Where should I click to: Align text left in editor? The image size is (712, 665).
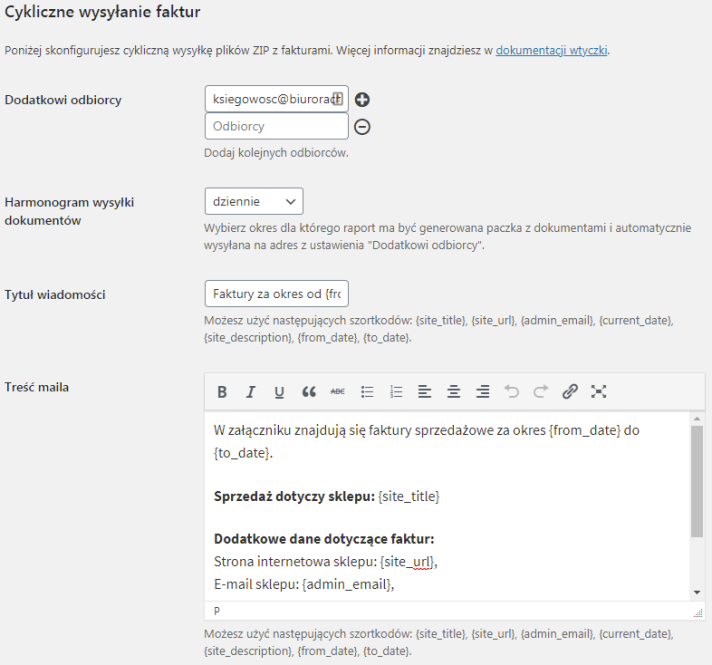(425, 392)
